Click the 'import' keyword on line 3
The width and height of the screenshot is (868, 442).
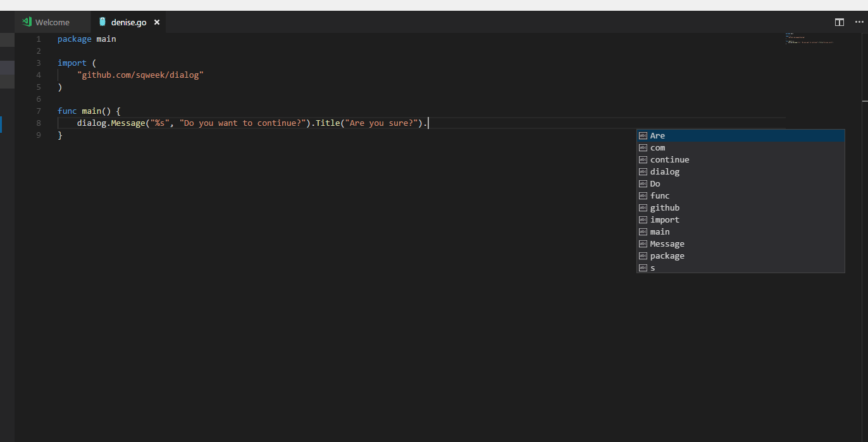click(x=72, y=63)
